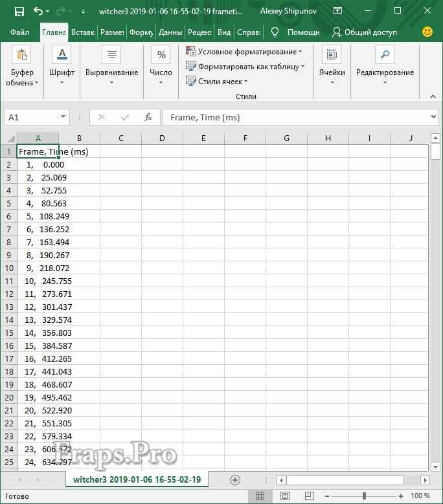Click the clipboard paste icon
This screenshot has width=443, height=504.
click(21, 55)
